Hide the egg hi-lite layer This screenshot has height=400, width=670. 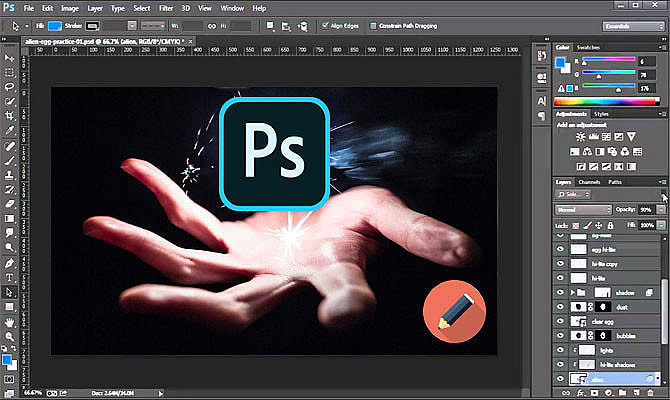[560, 249]
